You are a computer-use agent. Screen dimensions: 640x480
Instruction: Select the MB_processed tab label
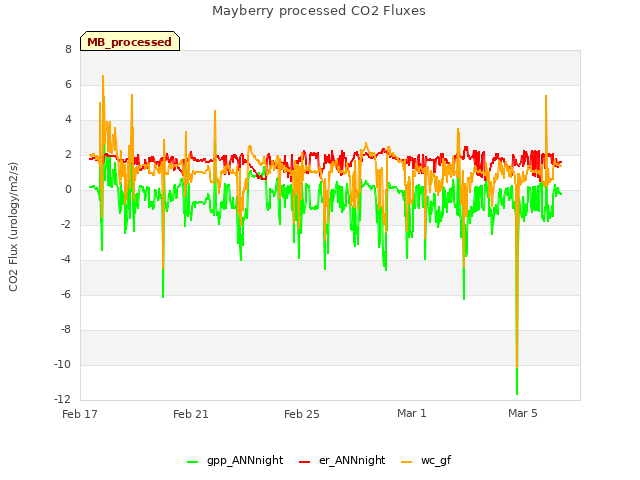(130, 42)
